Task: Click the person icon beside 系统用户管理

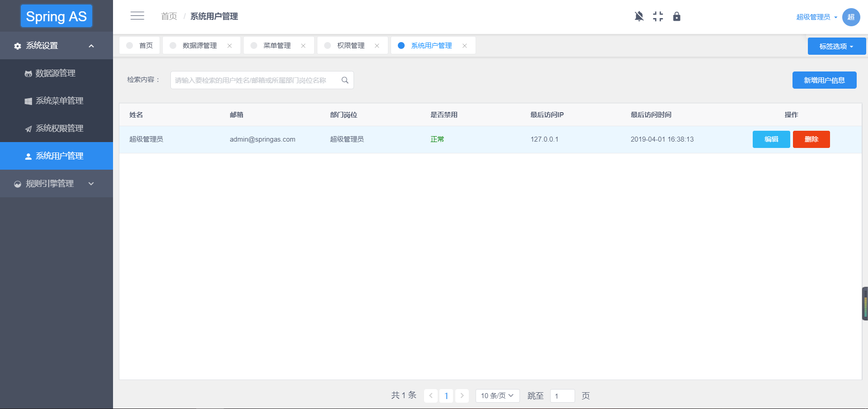Action: pyautogui.click(x=28, y=156)
